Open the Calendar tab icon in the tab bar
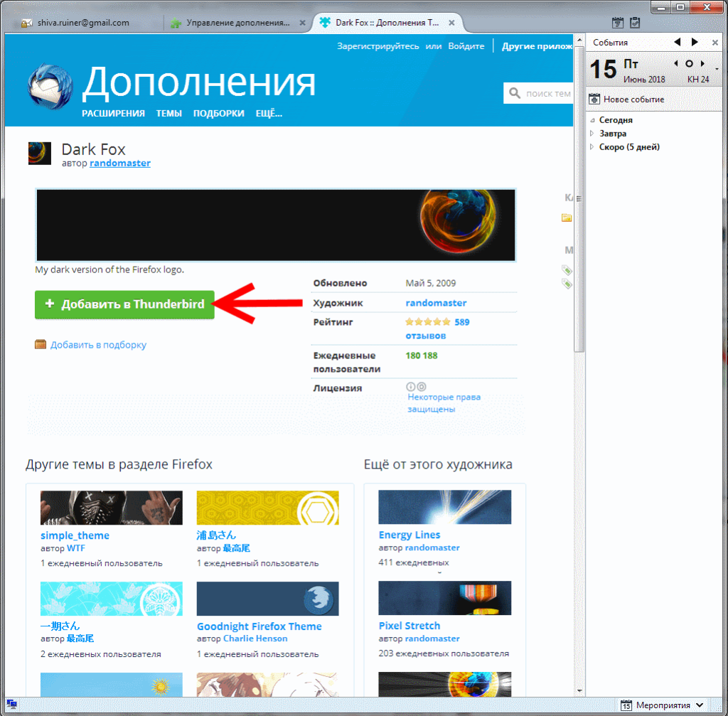Screen dimensions: 728x716 pyautogui.click(x=618, y=23)
